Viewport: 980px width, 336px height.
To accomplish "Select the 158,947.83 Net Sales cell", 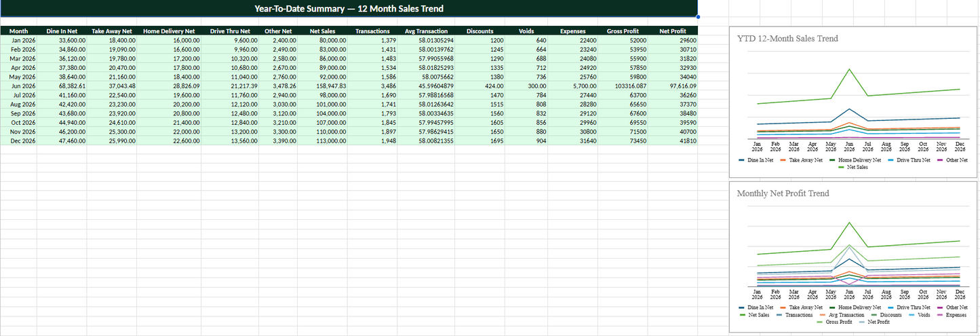I will tap(322, 86).
